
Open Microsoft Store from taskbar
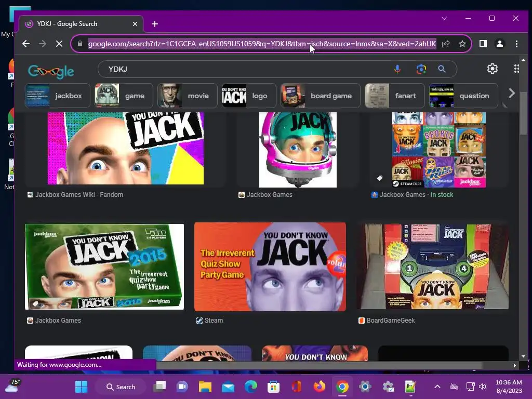[273, 387]
